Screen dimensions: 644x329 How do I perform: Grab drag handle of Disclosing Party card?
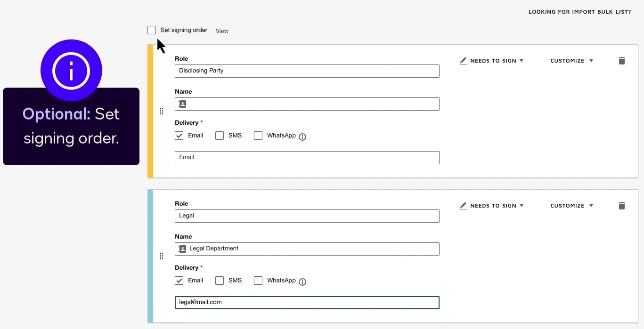(x=162, y=111)
